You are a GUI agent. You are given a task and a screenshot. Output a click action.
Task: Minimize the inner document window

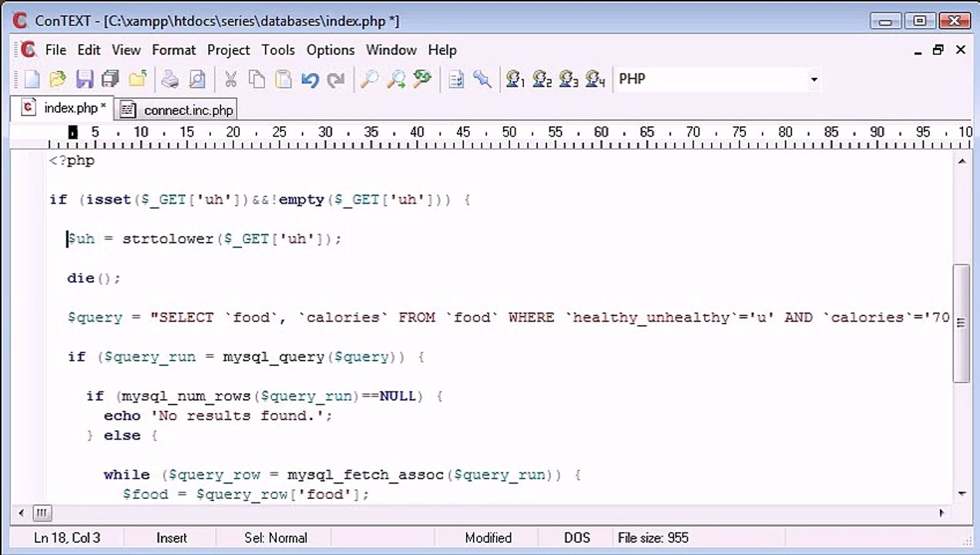(918, 51)
